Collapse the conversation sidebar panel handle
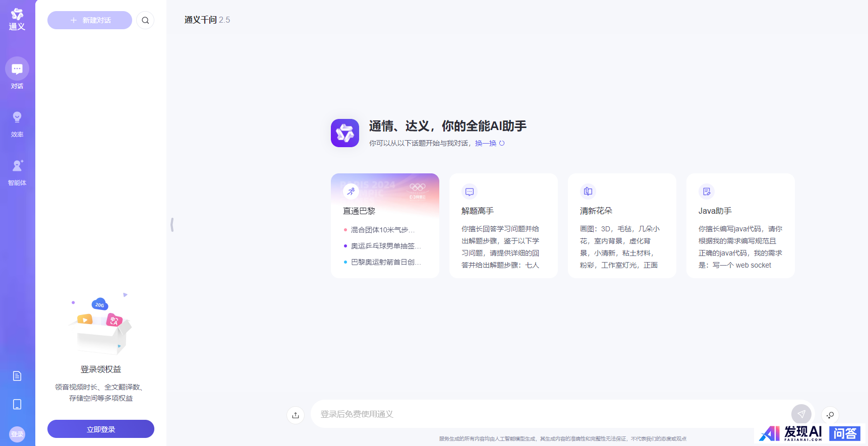Image resolution: width=868 pixels, height=446 pixels. (172, 225)
